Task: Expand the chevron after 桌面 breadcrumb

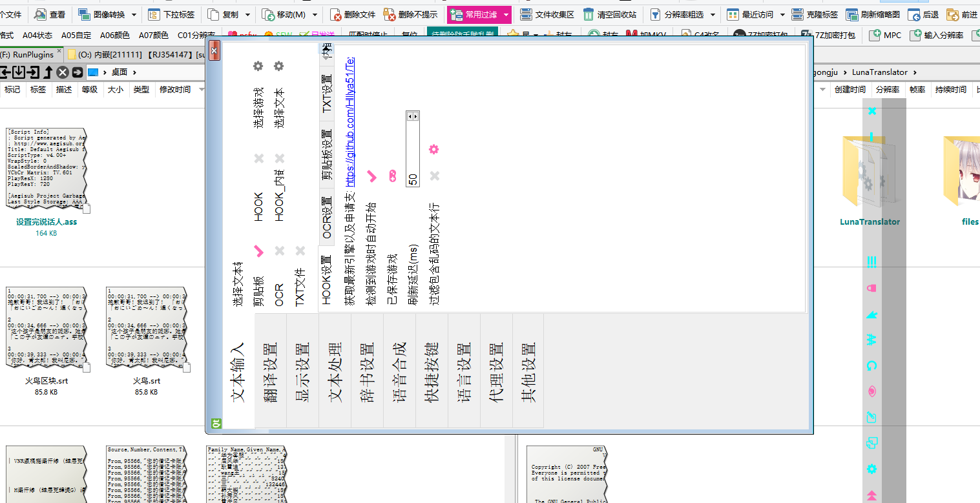Action: (134, 72)
